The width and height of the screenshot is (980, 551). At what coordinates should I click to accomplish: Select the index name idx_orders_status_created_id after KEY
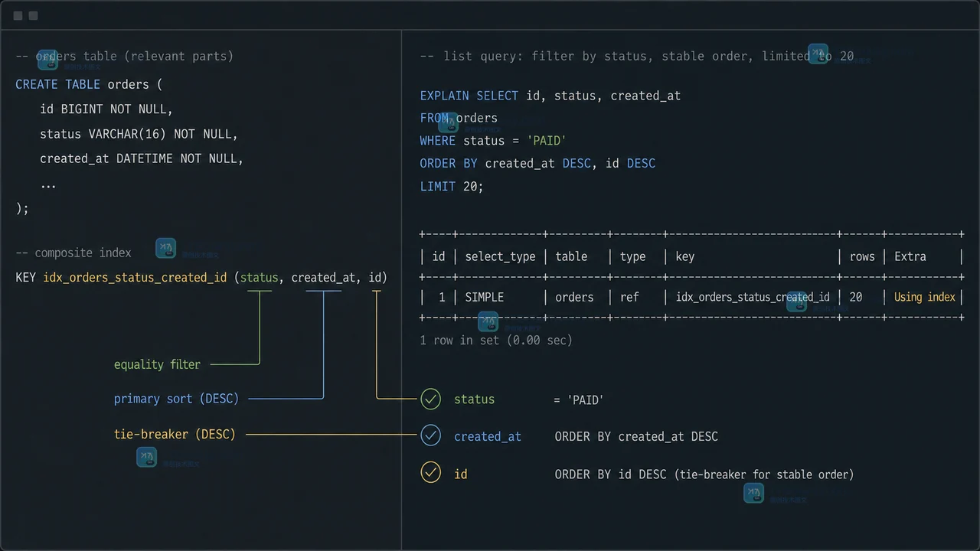(135, 277)
